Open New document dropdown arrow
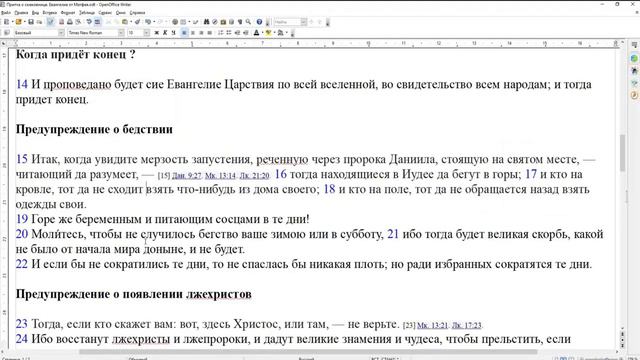The width and height of the screenshot is (640, 360). (12, 22)
